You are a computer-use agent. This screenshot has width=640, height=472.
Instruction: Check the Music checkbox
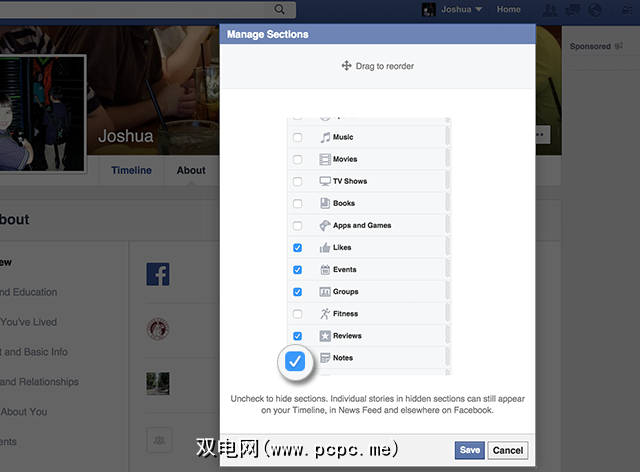click(298, 137)
